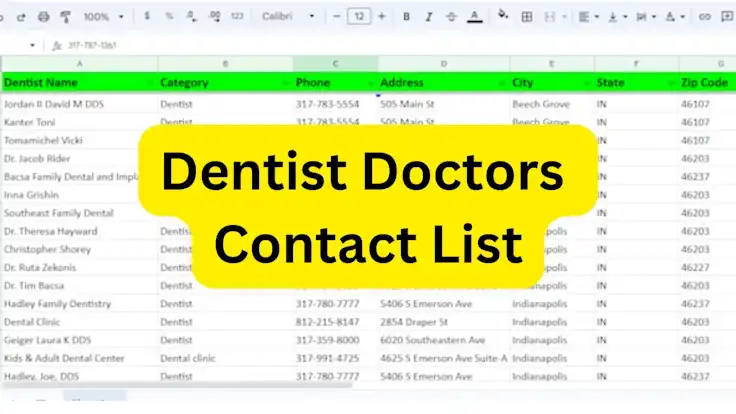Apply percent format button

point(169,17)
